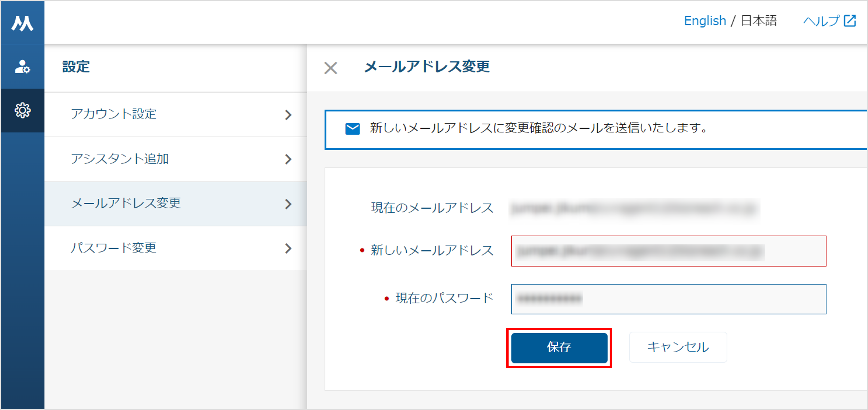The width and height of the screenshot is (868, 410).
Task: Expand the パスワード変更 chevron arrow
Action: [288, 248]
